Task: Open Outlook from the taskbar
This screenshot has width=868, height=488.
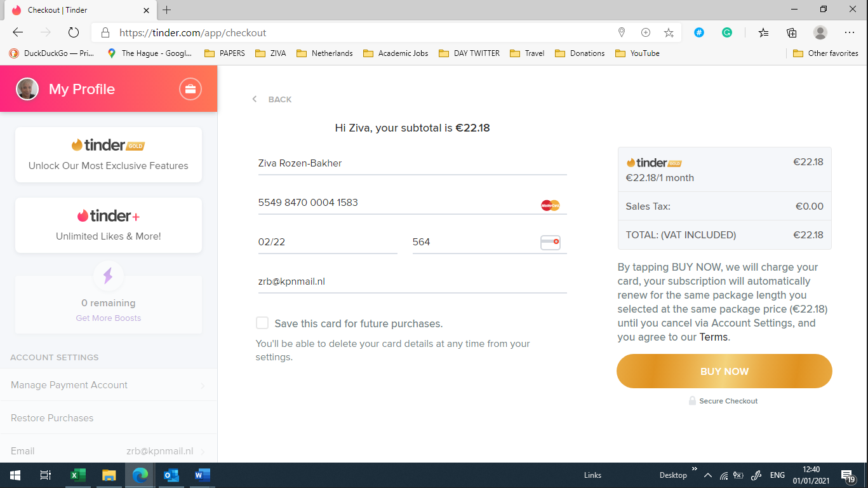Action: coord(171,475)
